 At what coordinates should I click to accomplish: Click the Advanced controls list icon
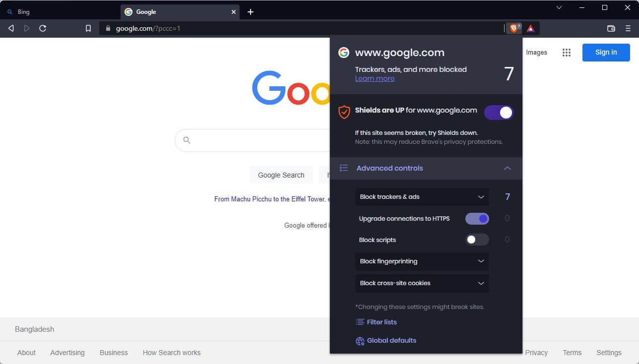pos(344,168)
